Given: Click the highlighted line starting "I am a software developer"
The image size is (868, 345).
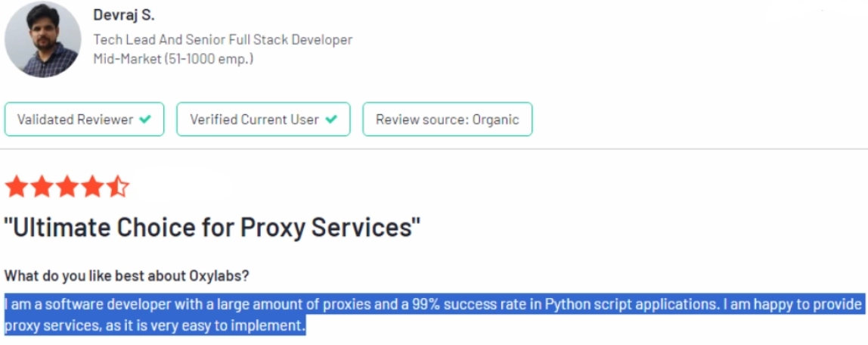Looking at the screenshot, I should (x=433, y=305).
